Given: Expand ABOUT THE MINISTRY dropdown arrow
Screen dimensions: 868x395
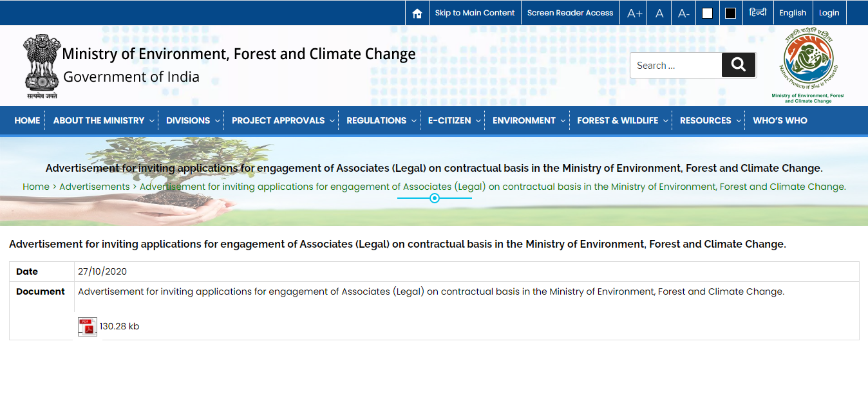Looking at the screenshot, I should tap(151, 121).
